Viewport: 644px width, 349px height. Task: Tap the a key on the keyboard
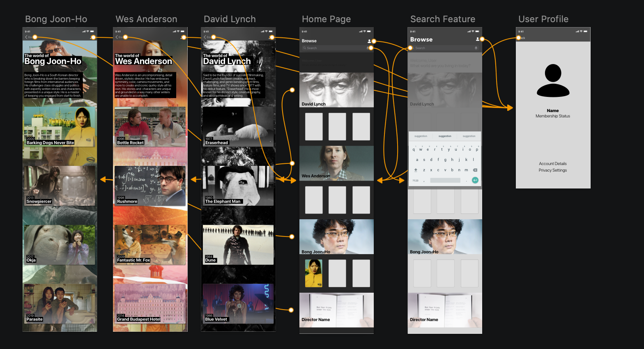coord(417,160)
